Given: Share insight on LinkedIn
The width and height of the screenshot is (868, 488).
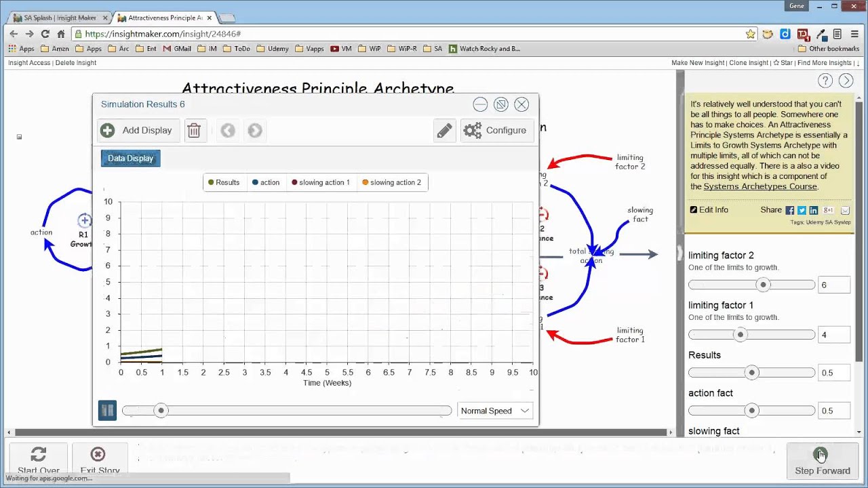Looking at the screenshot, I should pyautogui.click(x=814, y=210).
